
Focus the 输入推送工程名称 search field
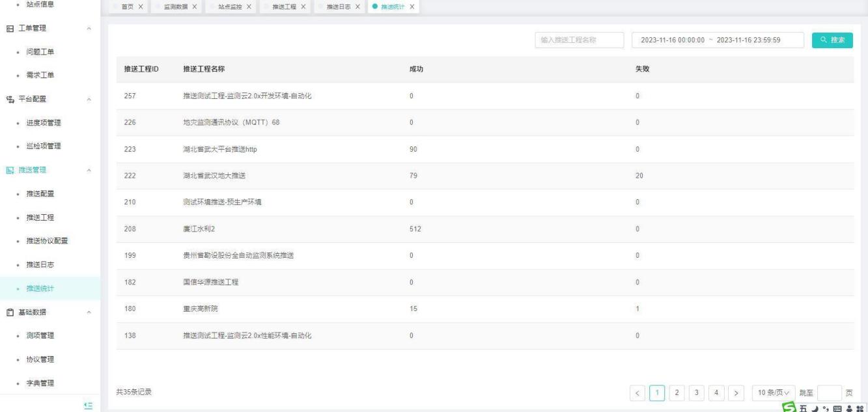coord(579,40)
